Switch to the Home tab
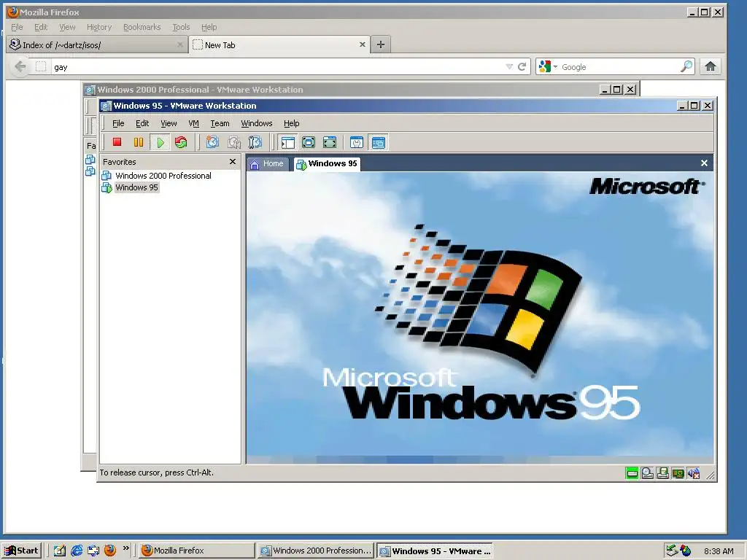The image size is (747, 560). [x=267, y=164]
